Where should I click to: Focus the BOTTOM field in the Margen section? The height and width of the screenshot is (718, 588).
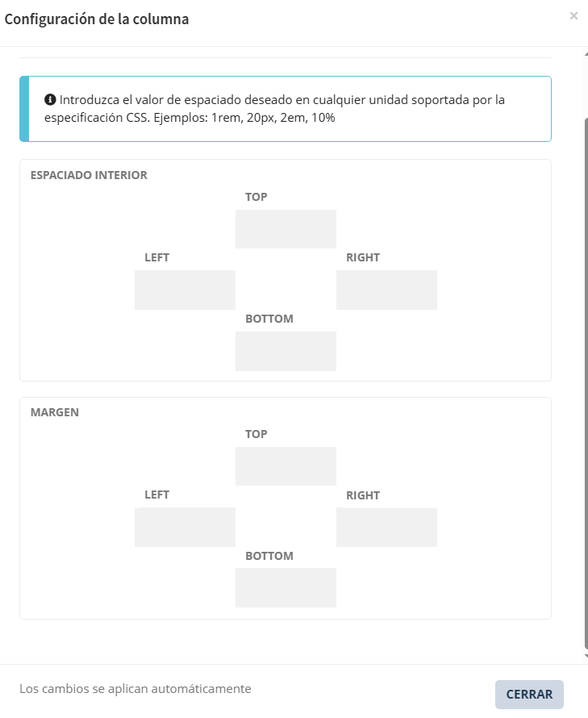[x=286, y=588]
